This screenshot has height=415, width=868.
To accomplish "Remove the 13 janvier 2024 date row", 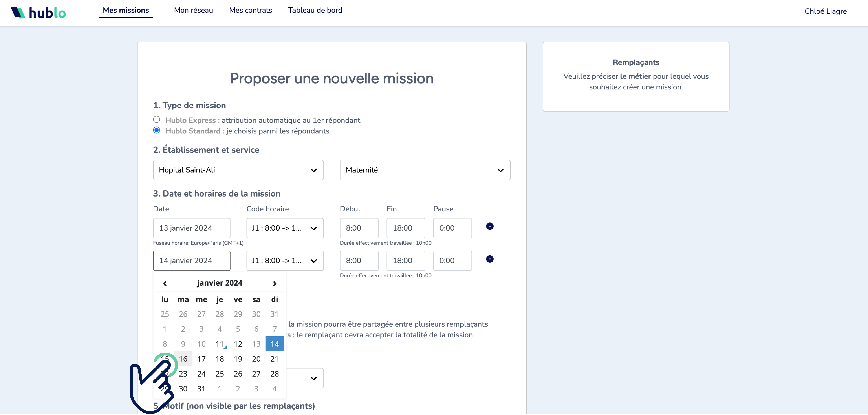I will 490,226.
